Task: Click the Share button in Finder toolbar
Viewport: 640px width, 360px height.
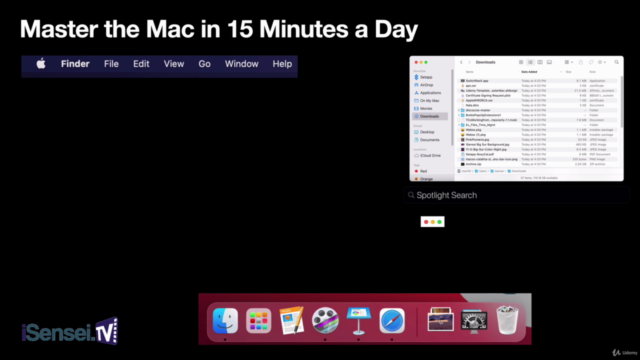Action: pyautogui.click(x=581, y=62)
